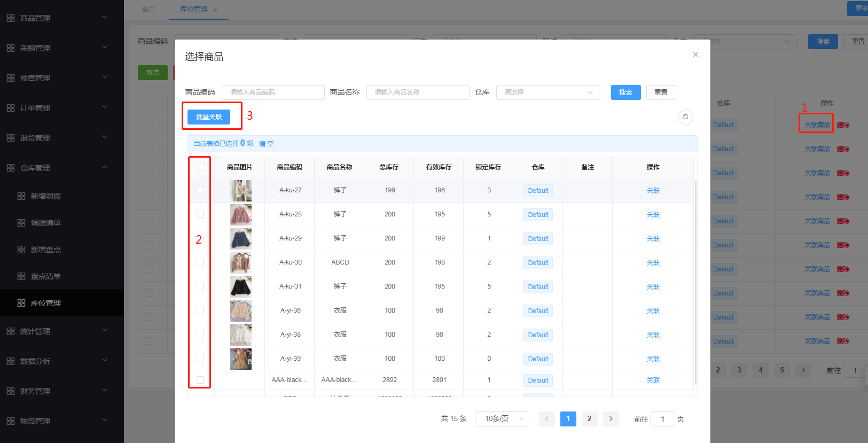Go to page 2 in dialog pagination
The image size is (868, 443).
[589, 419]
